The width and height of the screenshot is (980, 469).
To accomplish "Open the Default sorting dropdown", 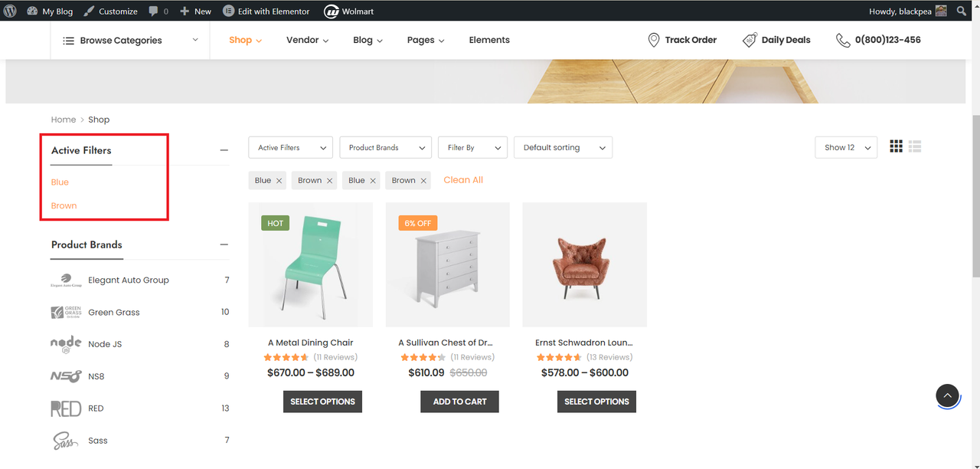I will click(x=563, y=148).
